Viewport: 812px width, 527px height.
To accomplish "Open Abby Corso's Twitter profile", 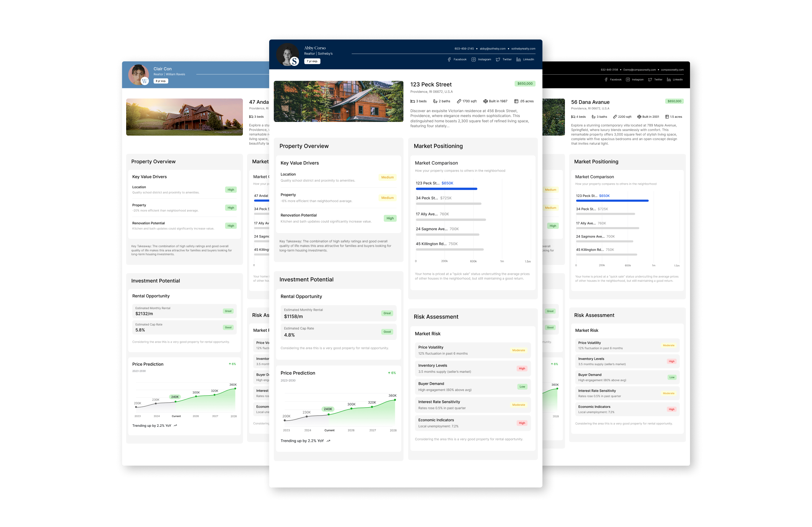I will pos(504,59).
